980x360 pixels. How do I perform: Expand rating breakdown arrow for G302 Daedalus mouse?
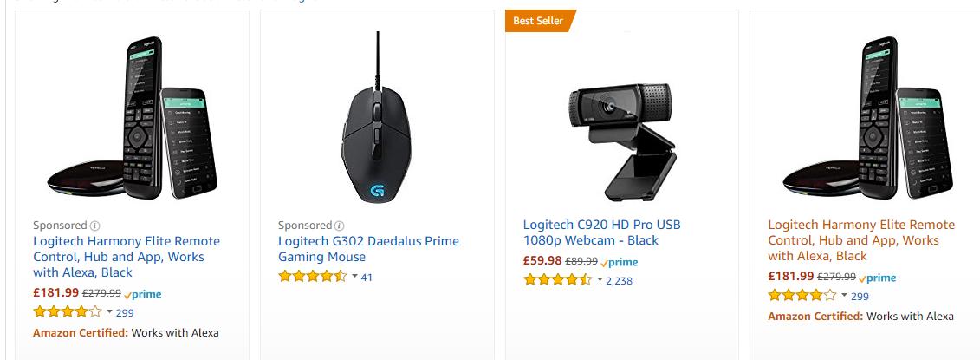(x=354, y=277)
